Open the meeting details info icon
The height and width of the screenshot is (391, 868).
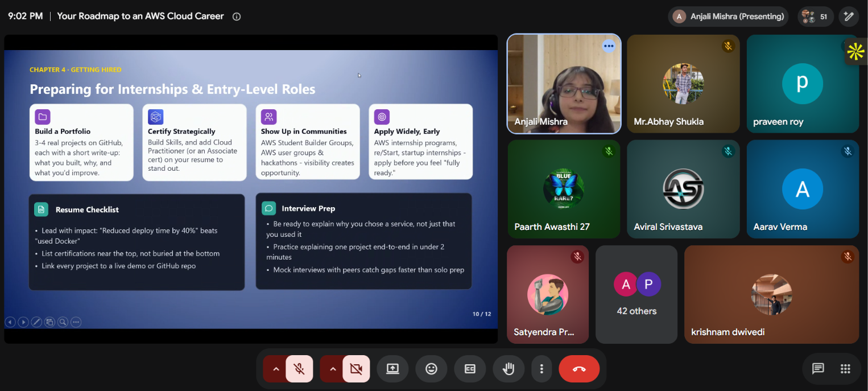click(x=237, y=17)
